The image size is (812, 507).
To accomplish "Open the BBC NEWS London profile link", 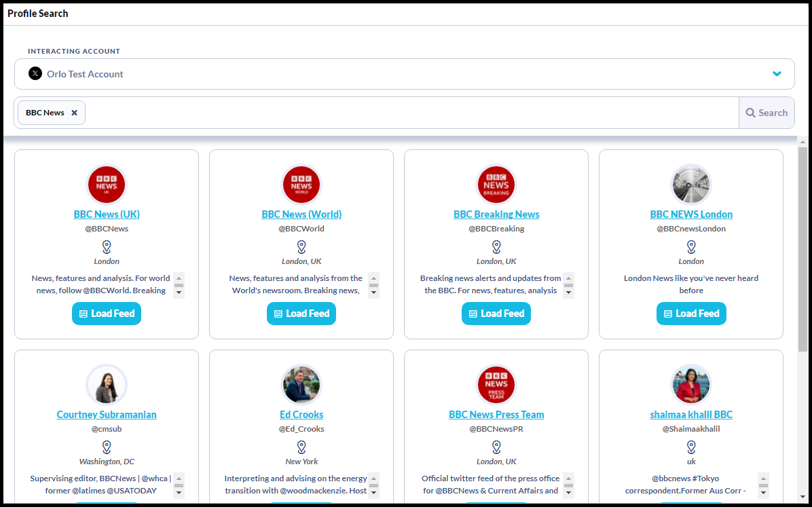I will [x=691, y=214].
